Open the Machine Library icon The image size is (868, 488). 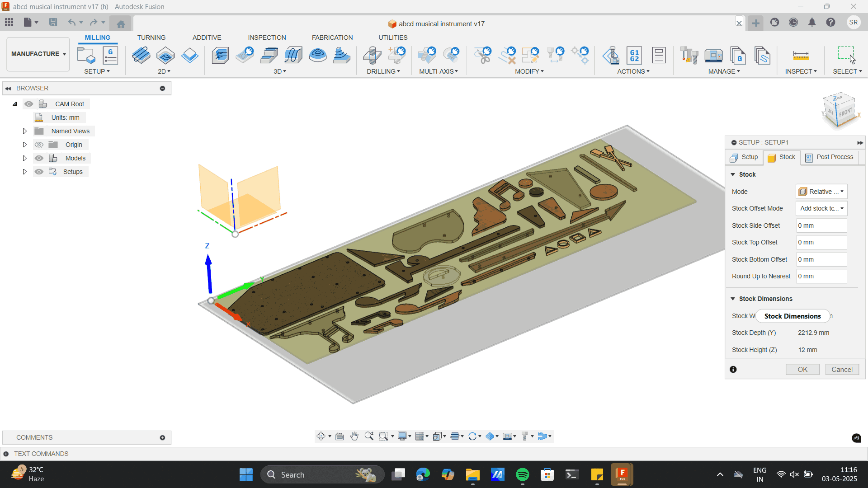(713, 55)
